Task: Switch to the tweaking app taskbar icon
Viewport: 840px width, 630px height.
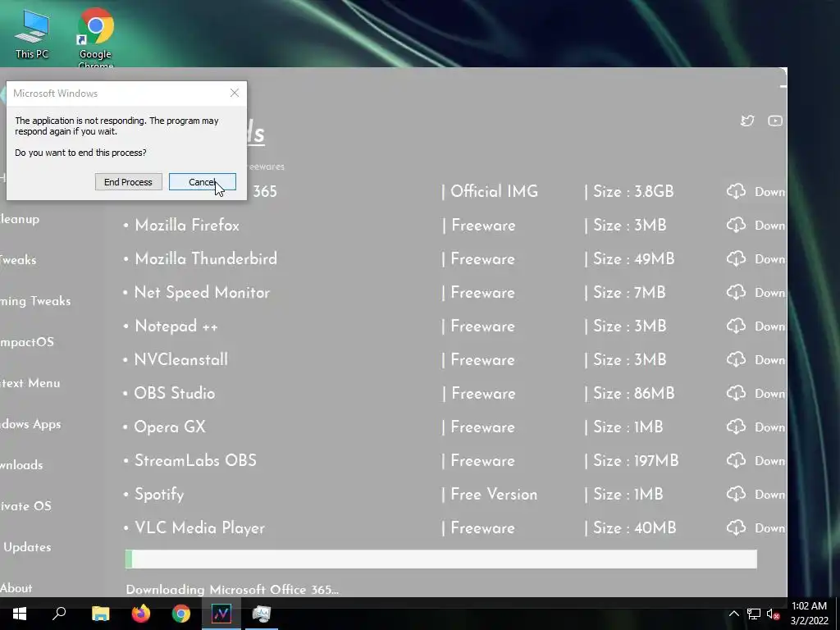Action: click(x=221, y=614)
